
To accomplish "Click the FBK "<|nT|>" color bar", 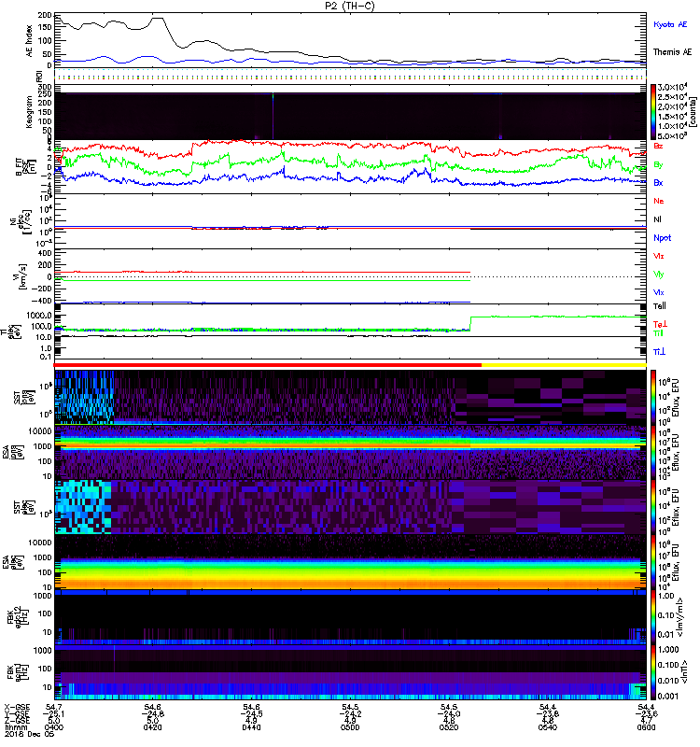I will pyautogui.click(x=653, y=672).
